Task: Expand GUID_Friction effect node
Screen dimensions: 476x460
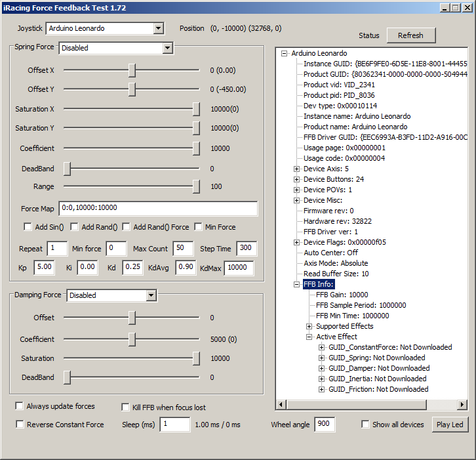Action: (x=321, y=390)
